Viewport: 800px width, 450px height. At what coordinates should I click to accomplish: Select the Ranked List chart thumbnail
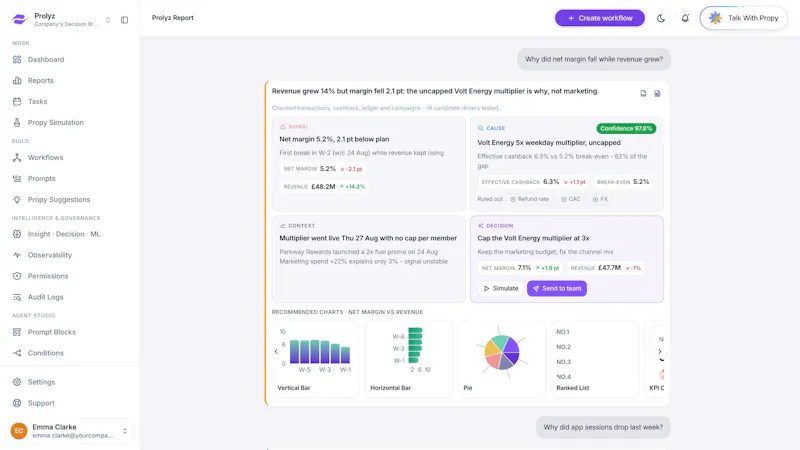pos(594,359)
